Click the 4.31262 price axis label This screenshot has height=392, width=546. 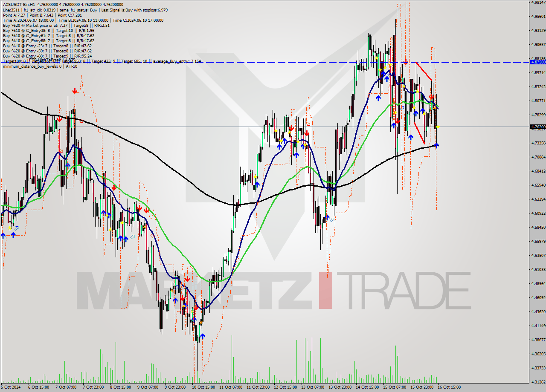click(x=538, y=382)
